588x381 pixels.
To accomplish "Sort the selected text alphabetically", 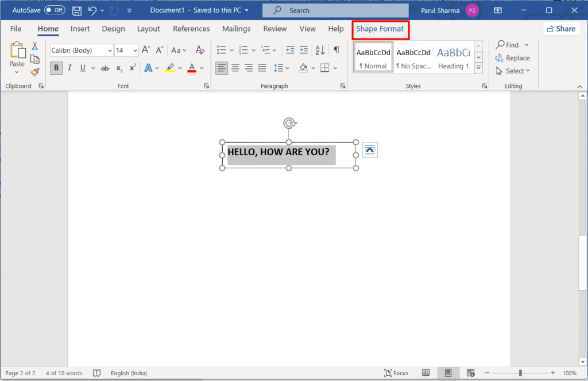I will (x=320, y=50).
